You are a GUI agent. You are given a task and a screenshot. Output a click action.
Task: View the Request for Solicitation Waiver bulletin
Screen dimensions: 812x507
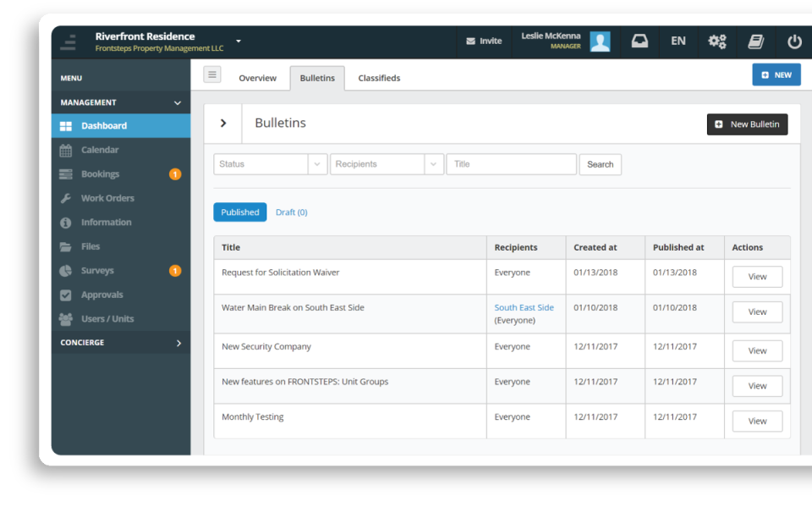pyautogui.click(x=757, y=277)
